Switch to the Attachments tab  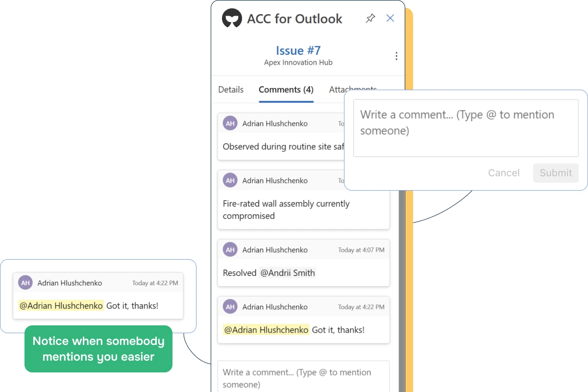(x=353, y=89)
